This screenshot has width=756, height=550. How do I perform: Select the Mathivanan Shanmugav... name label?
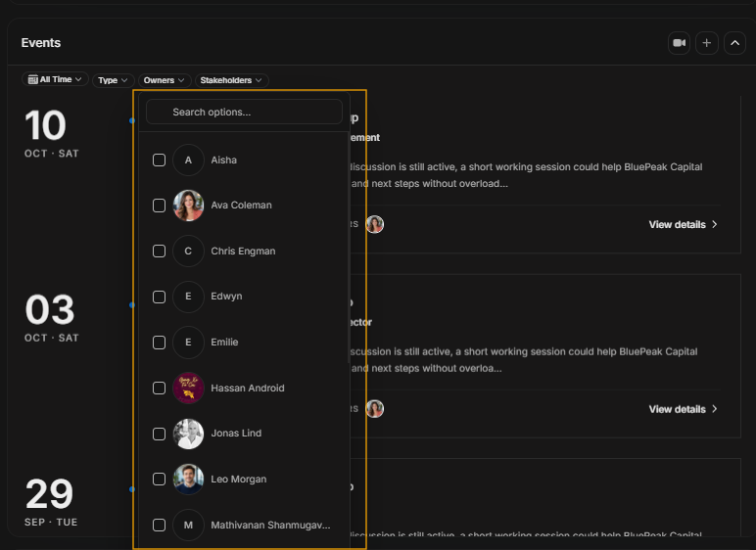[270, 525]
